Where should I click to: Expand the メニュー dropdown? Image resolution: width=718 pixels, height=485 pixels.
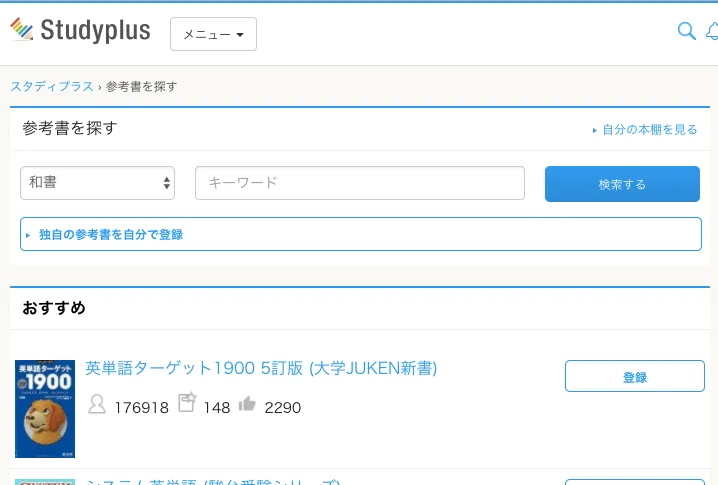[x=213, y=34]
